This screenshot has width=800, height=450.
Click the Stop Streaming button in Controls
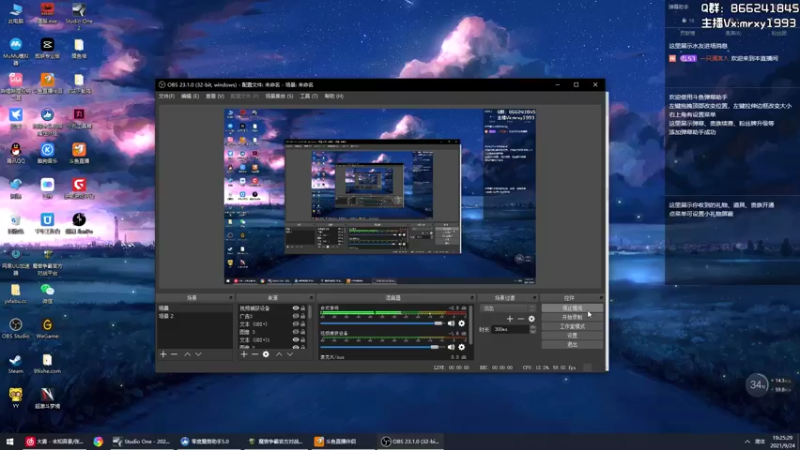click(572, 308)
